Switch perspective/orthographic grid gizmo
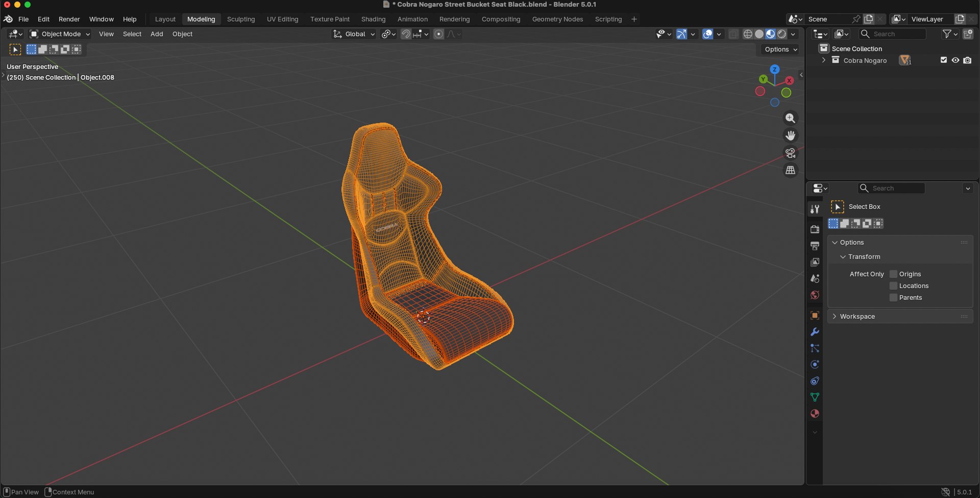Image resolution: width=980 pixels, height=498 pixels. [x=790, y=170]
